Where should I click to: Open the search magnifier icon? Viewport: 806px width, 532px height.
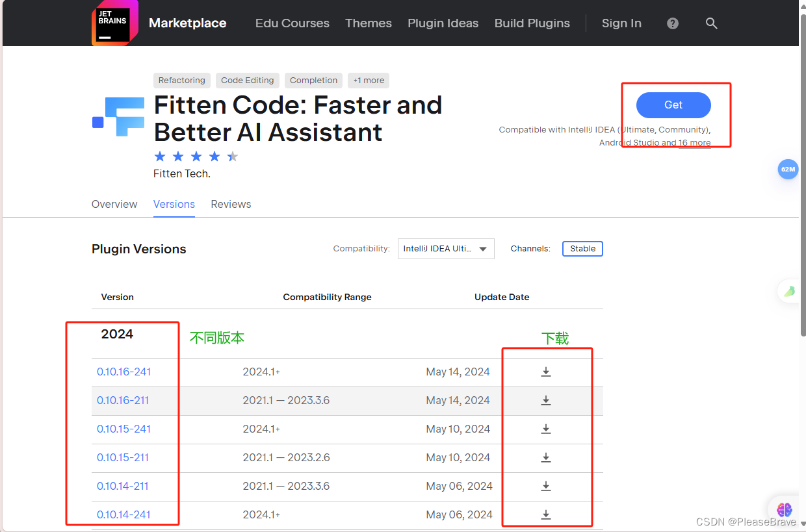tap(712, 23)
